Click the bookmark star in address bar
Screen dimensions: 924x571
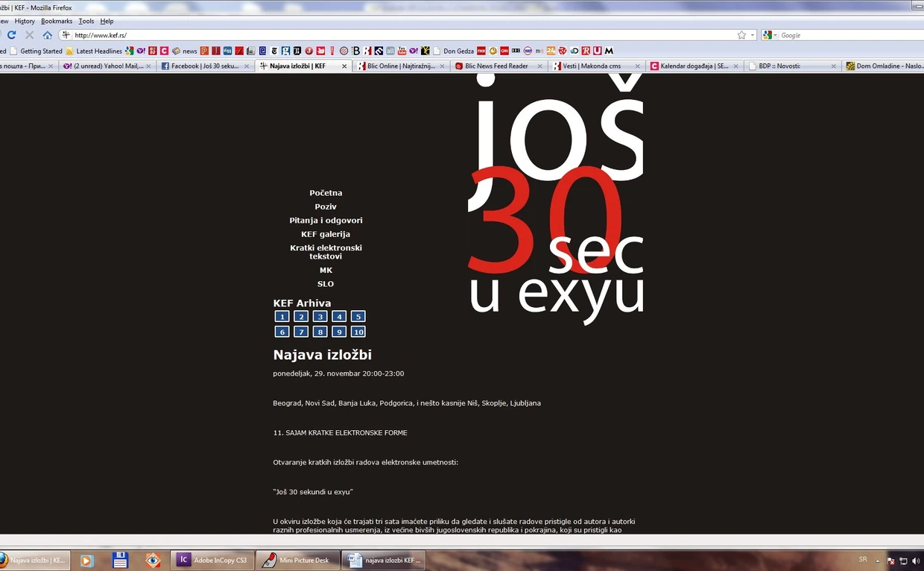(741, 35)
